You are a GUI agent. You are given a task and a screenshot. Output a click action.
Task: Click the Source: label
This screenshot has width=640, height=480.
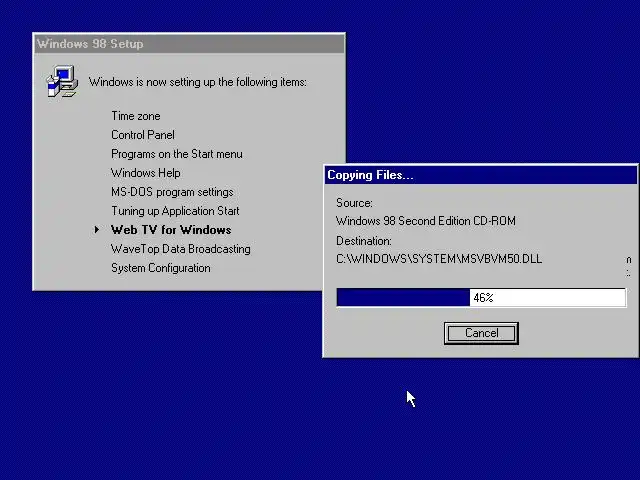tap(354, 203)
